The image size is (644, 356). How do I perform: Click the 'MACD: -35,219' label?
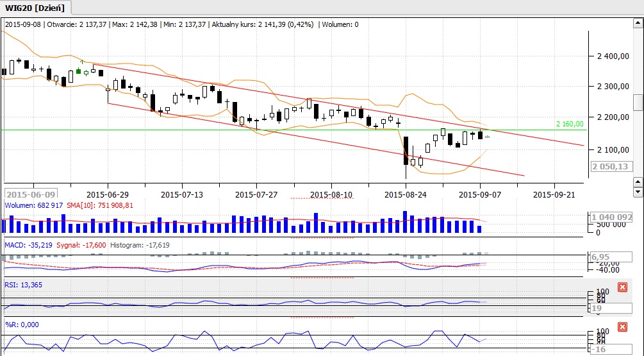pyautogui.click(x=28, y=245)
